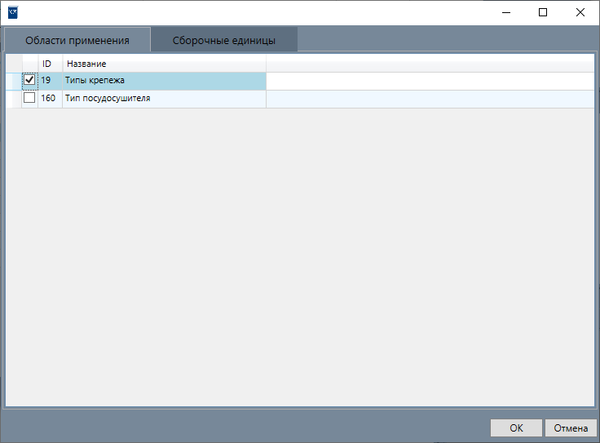
Task: Open the Сборочные единицы tab
Action: pos(224,40)
